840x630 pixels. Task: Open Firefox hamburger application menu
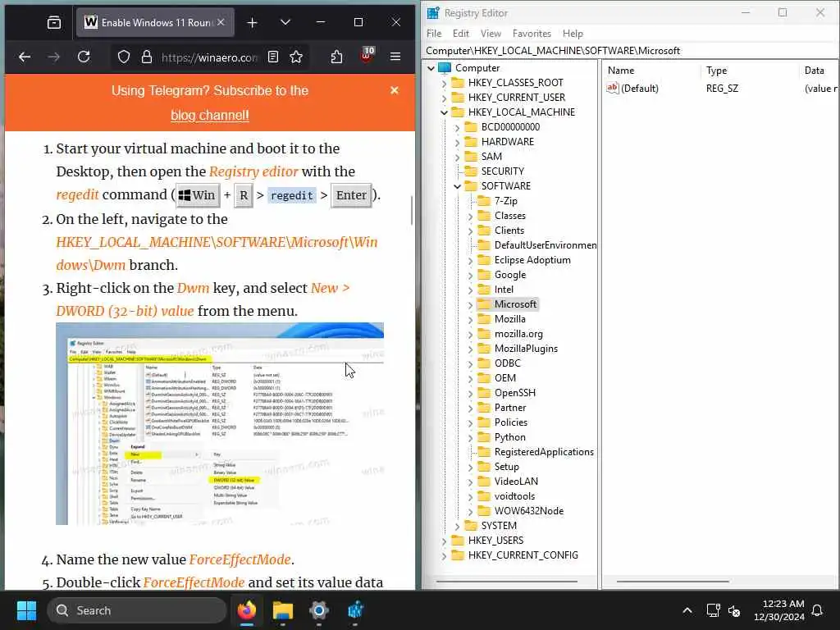pos(395,57)
